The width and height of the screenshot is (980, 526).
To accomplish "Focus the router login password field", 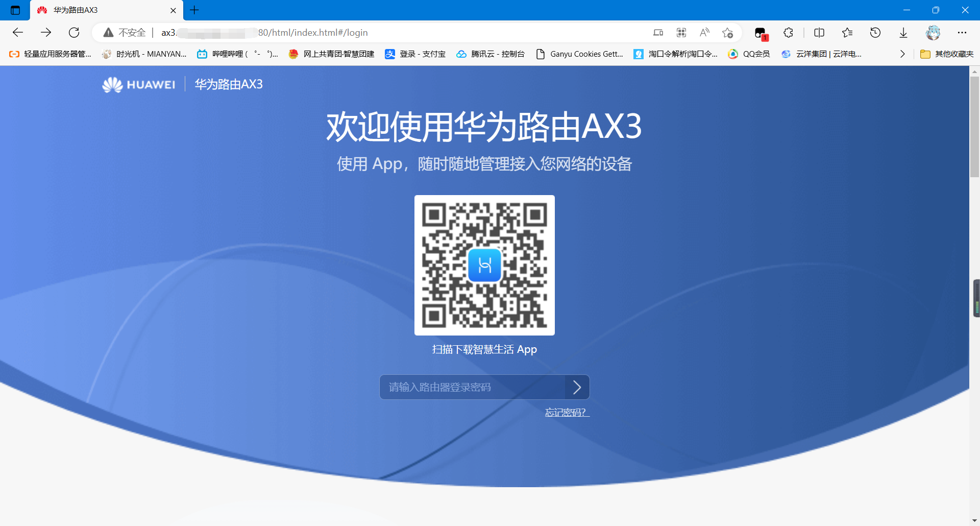I will coord(472,387).
